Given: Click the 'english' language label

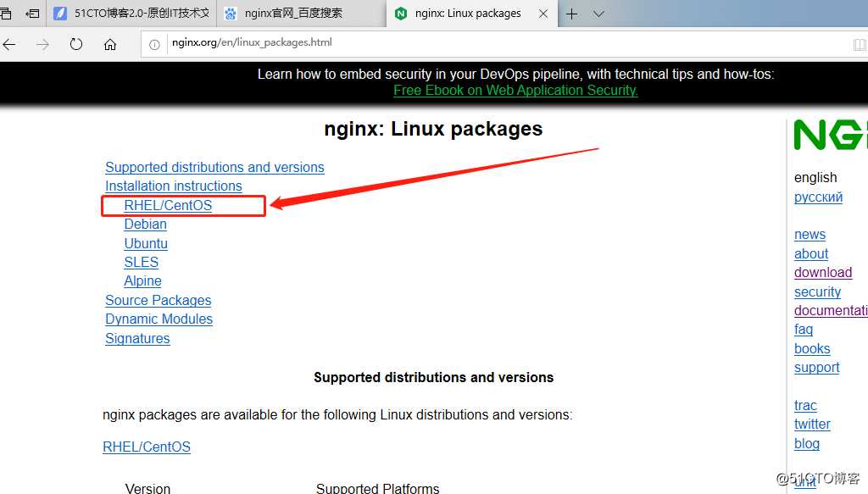Looking at the screenshot, I should [815, 178].
